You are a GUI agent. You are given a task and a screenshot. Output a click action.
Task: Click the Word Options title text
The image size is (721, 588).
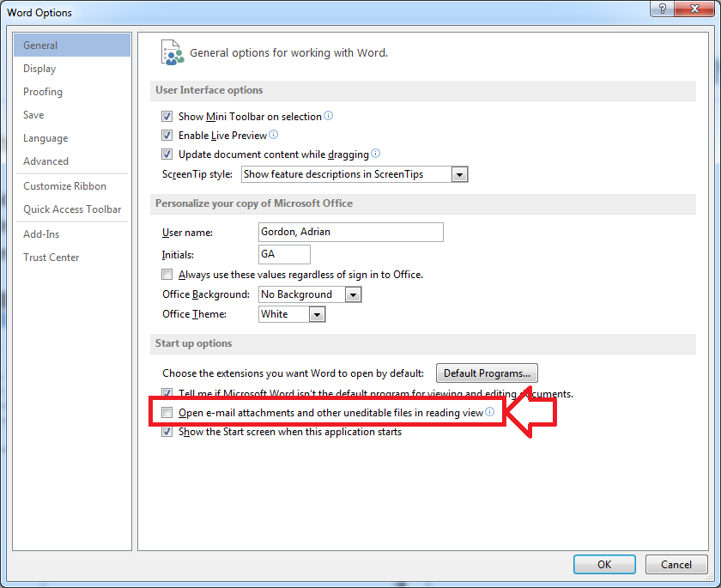coord(39,12)
